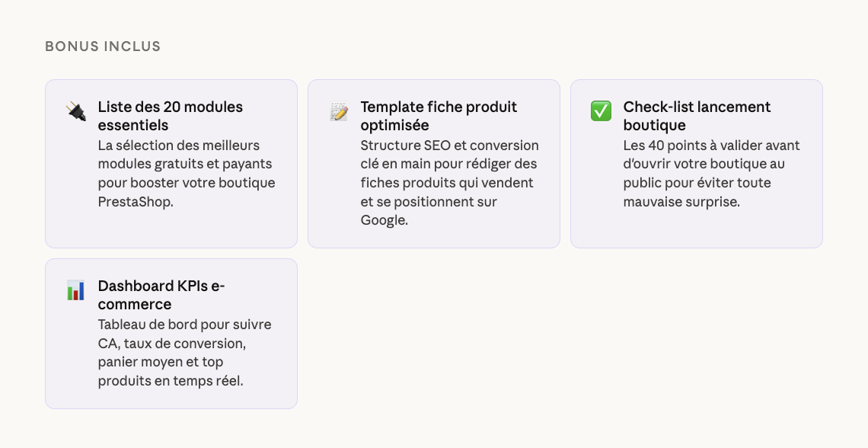Click the bar chart dashboard icon

75,290
